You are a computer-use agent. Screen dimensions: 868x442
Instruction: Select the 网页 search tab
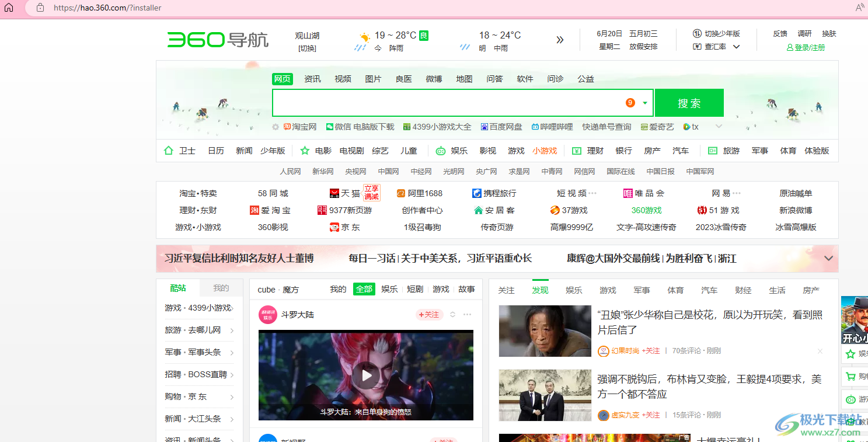click(x=283, y=79)
